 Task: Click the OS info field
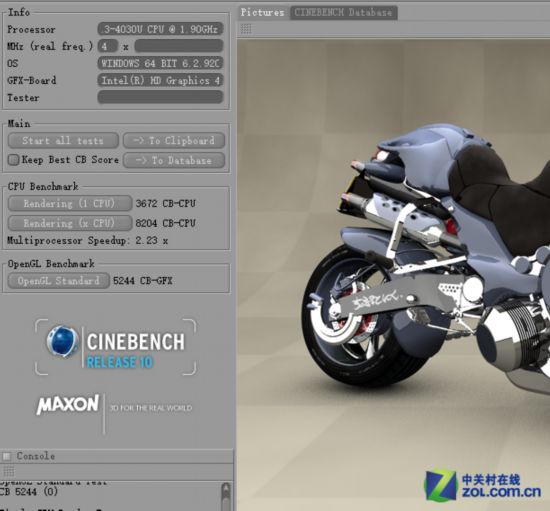(160, 63)
